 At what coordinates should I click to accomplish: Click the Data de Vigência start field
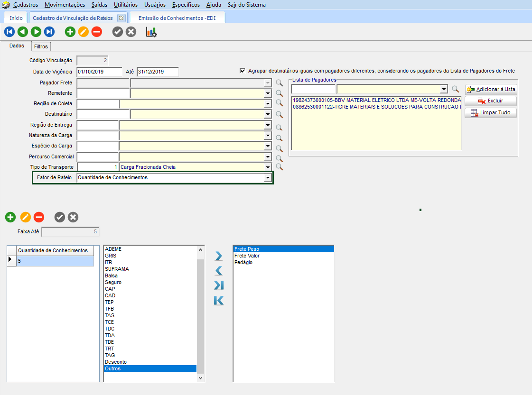(x=99, y=72)
